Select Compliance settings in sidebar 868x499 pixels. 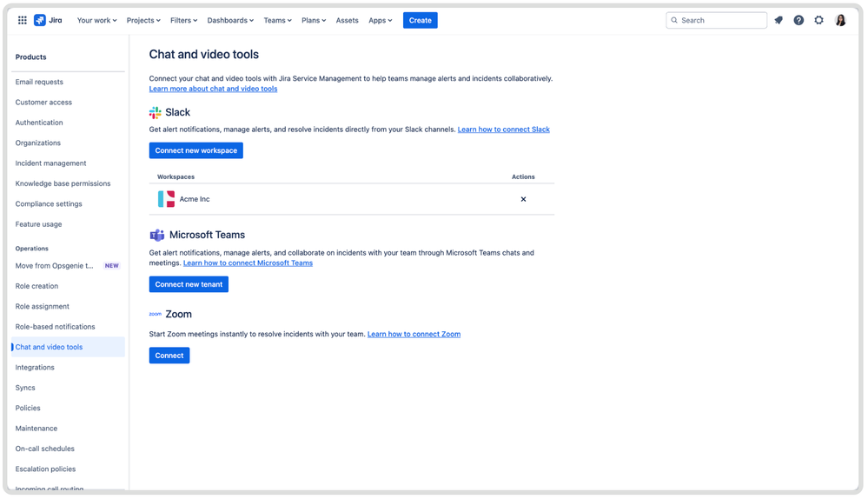[x=68, y=204]
